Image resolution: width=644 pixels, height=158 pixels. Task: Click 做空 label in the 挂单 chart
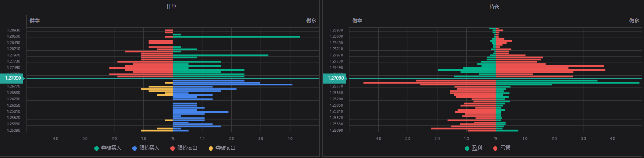pyautogui.click(x=34, y=21)
